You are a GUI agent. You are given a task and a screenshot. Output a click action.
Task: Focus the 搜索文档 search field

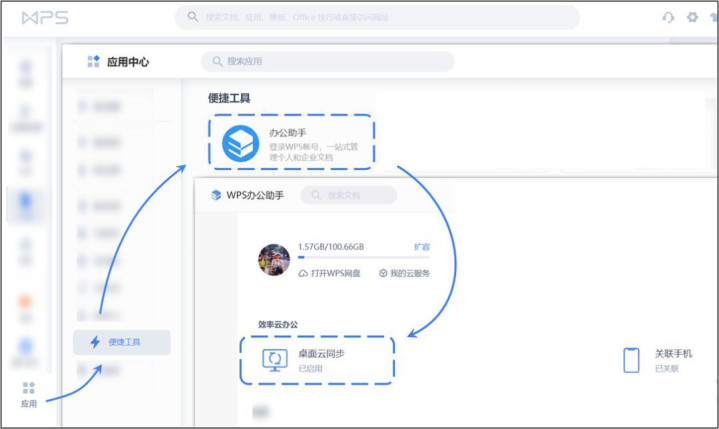point(349,195)
